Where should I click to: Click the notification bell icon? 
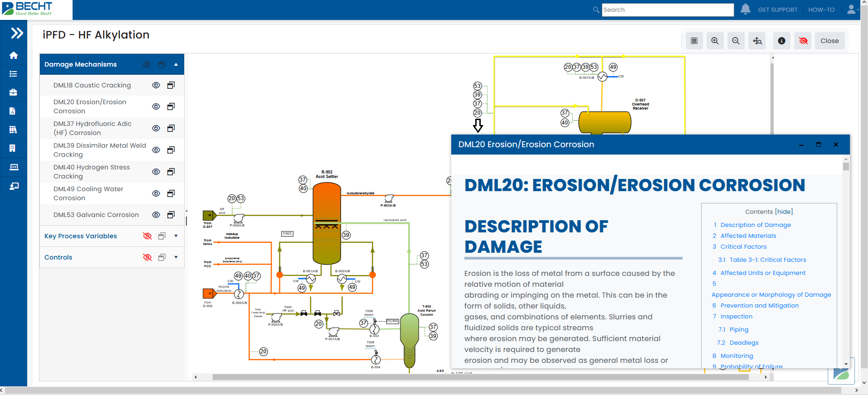click(745, 9)
